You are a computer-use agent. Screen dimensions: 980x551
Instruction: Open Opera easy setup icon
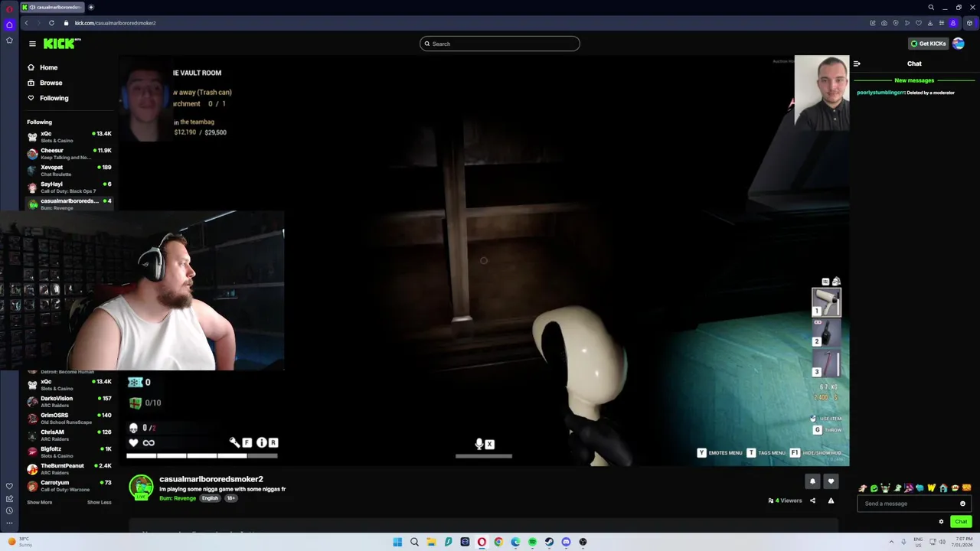point(942,23)
